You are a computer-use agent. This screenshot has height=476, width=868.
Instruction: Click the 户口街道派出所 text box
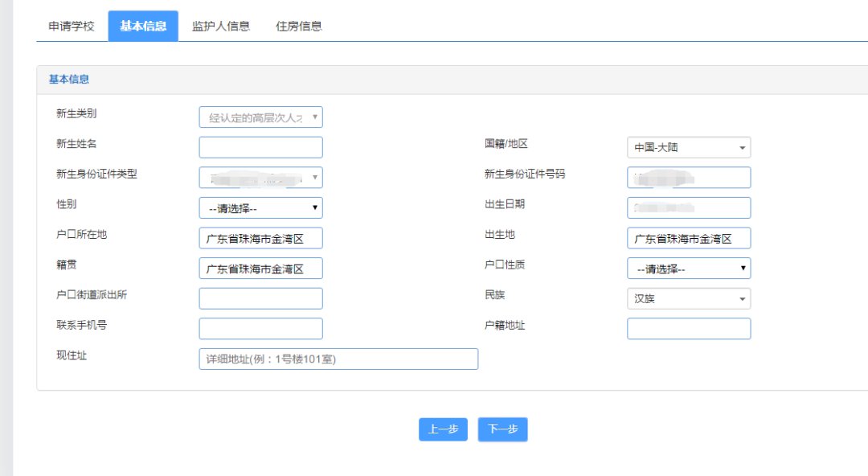[x=260, y=298]
